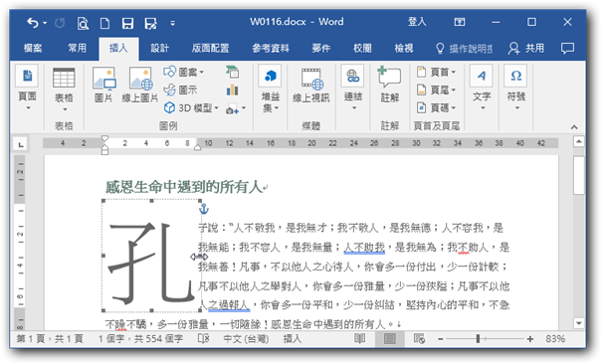Click the zoom in plus button
Image resolution: width=602 pixels, height=364 pixels.
(530, 339)
